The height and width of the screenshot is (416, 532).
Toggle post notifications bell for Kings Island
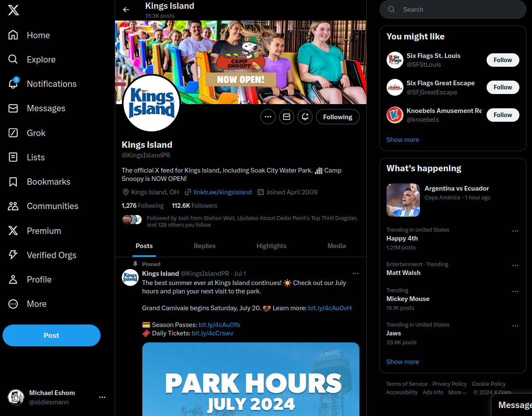pyautogui.click(x=305, y=117)
